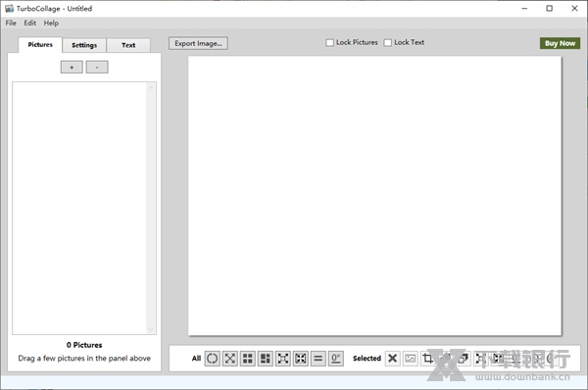Click the 'Drag a few pictures' hint text

click(x=84, y=358)
